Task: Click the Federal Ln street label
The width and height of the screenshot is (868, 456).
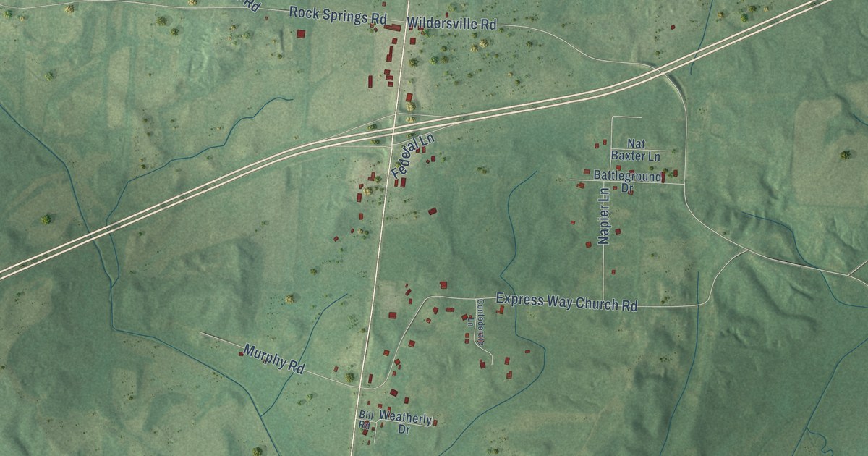Action: point(413,156)
